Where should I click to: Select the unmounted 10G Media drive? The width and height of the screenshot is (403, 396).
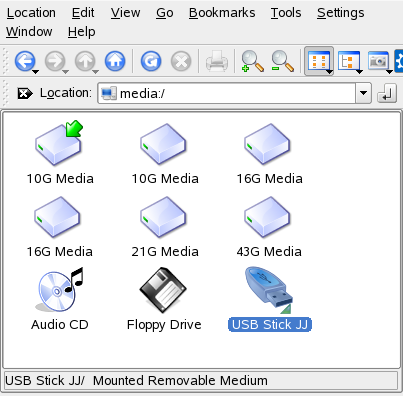point(163,144)
